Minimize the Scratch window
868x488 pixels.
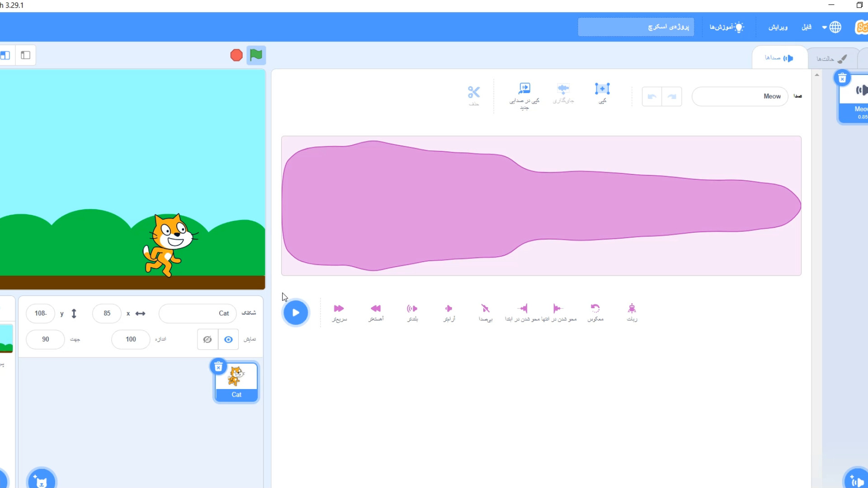[831, 5]
